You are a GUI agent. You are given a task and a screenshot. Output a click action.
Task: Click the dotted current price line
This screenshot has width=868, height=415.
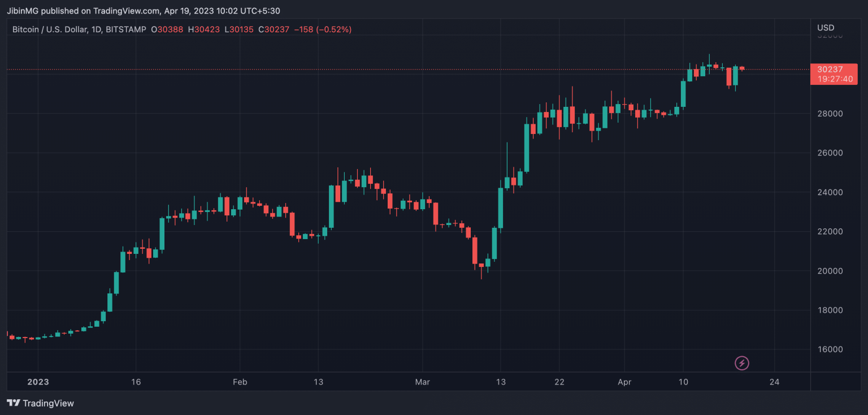[x=396, y=70]
